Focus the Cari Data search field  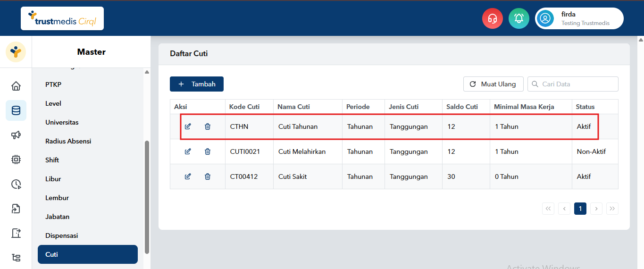pyautogui.click(x=573, y=84)
